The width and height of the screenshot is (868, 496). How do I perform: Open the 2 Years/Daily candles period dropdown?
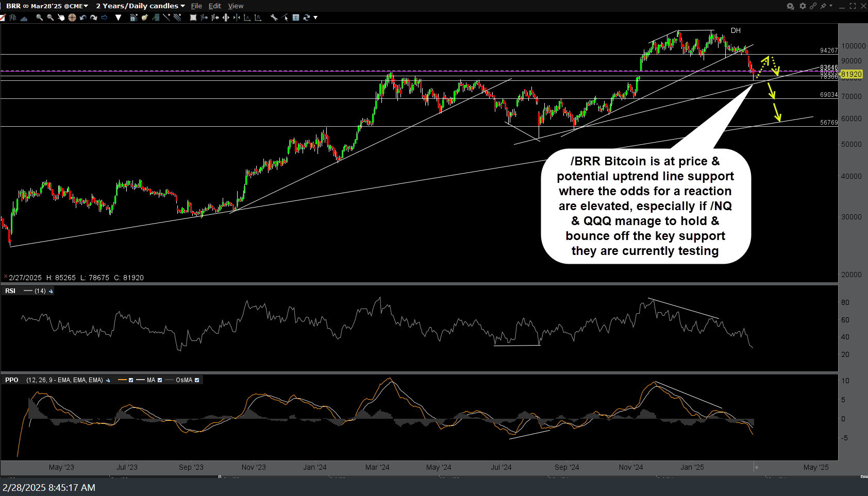click(x=182, y=6)
